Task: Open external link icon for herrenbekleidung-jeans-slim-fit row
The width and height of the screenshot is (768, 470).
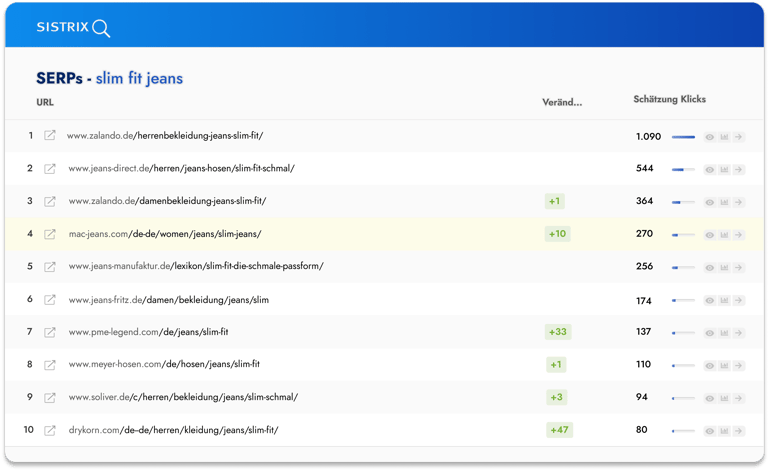Action: click(x=49, y=135)
